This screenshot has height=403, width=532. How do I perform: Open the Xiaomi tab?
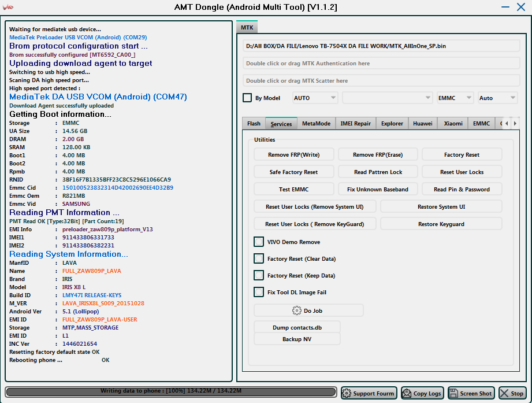453,124
